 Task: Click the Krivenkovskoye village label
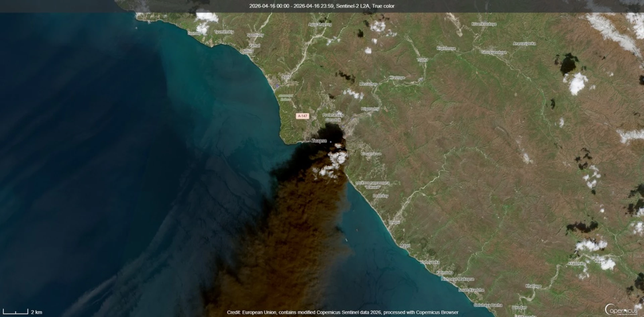(x=484, y=24)
